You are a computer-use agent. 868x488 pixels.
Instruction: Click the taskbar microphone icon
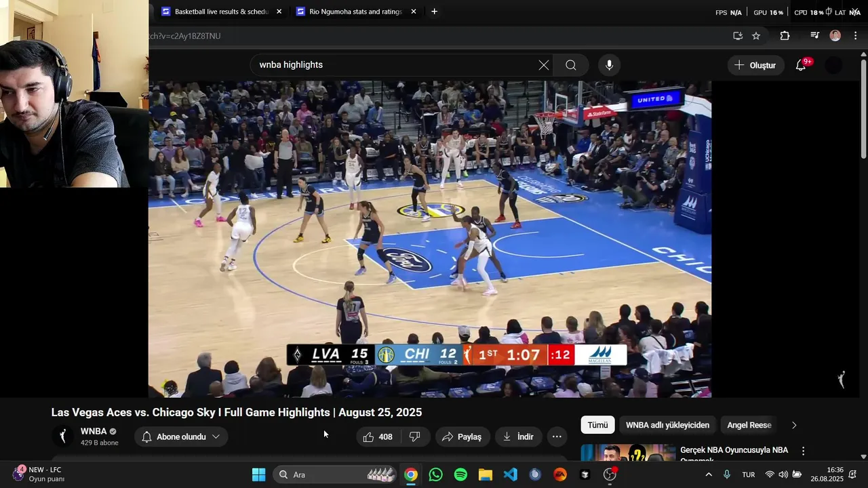click(x=727, y=474)
